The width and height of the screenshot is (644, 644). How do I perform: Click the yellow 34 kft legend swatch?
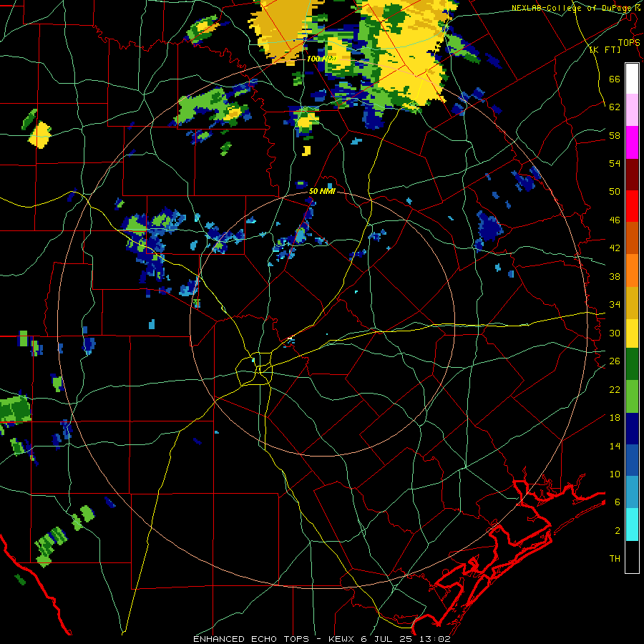(632, 333)
